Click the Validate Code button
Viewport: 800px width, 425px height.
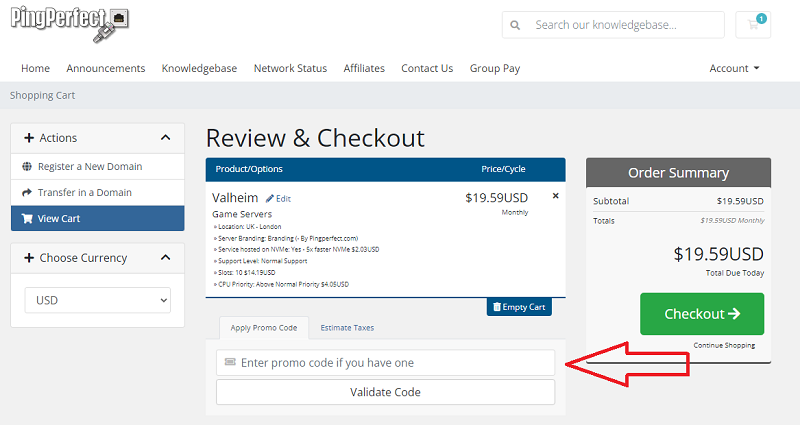point(385,392)
